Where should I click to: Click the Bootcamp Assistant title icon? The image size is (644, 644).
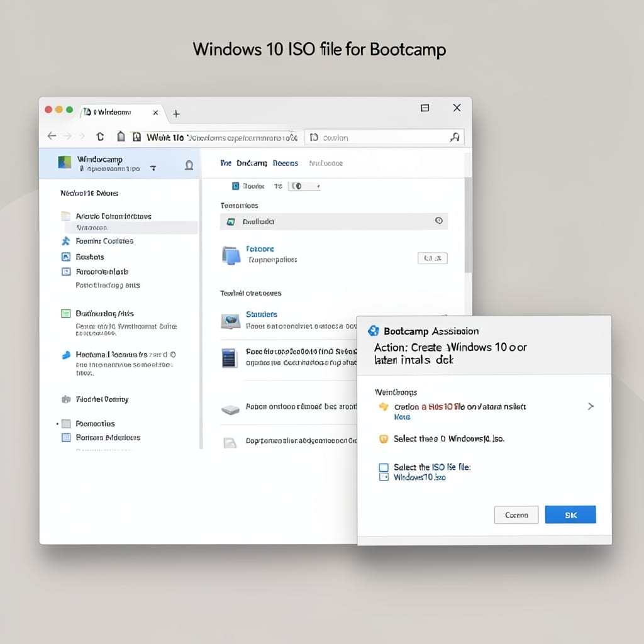[x=374, y=331]
